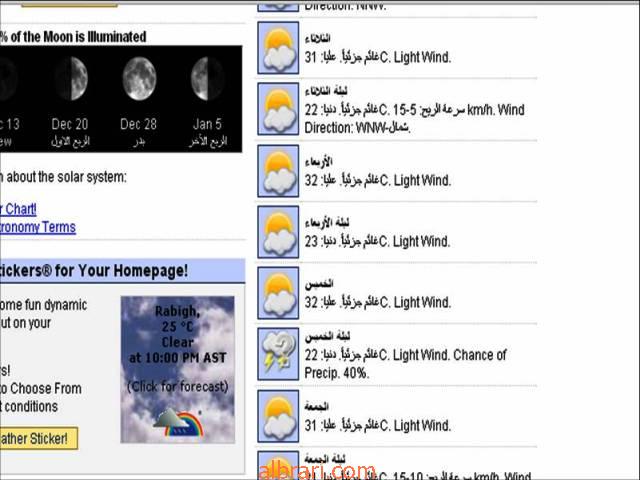Click the الخميس forecast line "32 ... Light Wind."
The height and width of the screenshot is (480, 640).
click(x=378, y=302)
